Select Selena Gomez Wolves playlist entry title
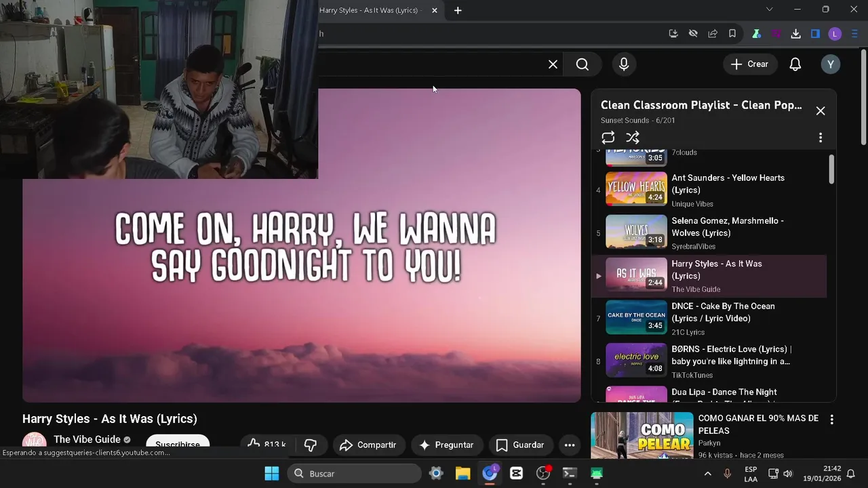This screenshot has width=868, height=488. click(728, 226)
